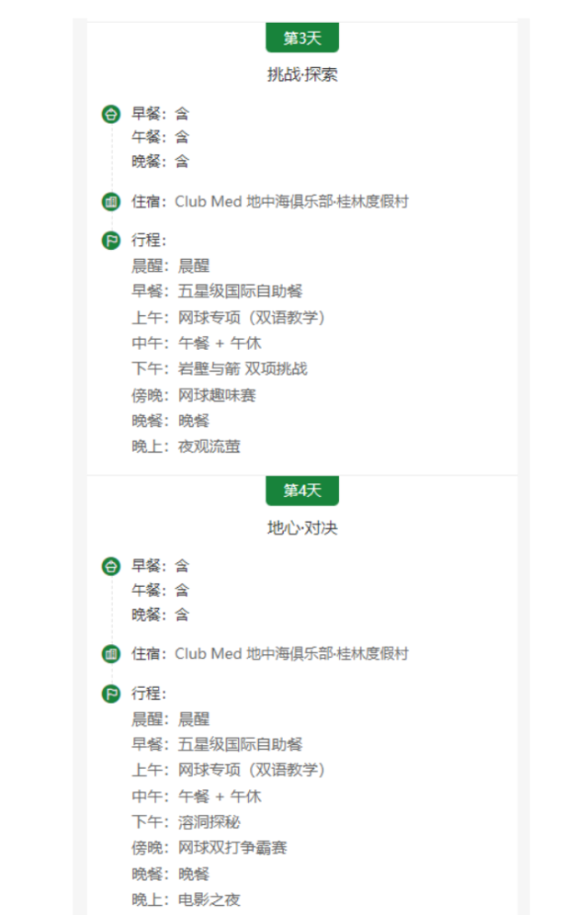
Task: Click Day 4 网球专项（双语教学）line
Action: tap(252, 770)
